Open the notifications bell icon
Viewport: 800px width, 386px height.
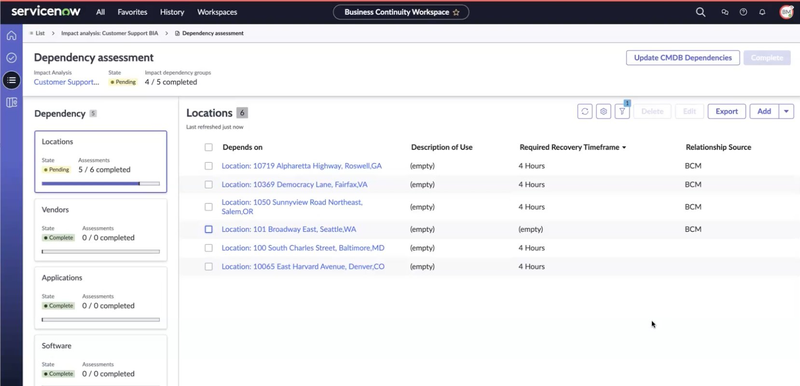tap(762, 12)
